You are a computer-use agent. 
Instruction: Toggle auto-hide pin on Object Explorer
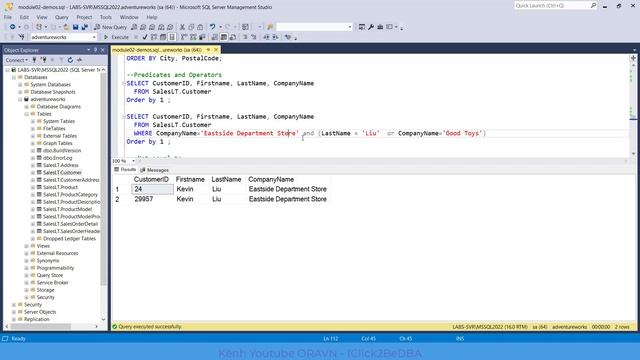96,50
